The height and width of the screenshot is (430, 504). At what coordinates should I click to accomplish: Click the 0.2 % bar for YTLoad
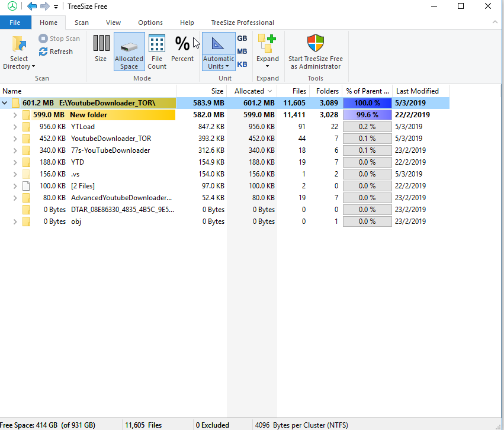click(367, 127)
